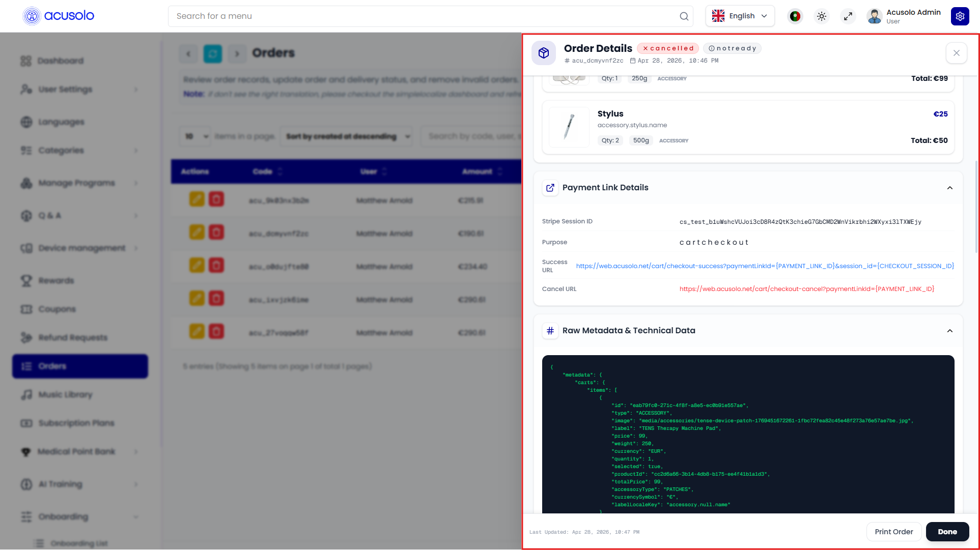Viewport: 980px width, 550px height.
Task: Open the Cancel URL checkout link
Action: pos(806,289)
